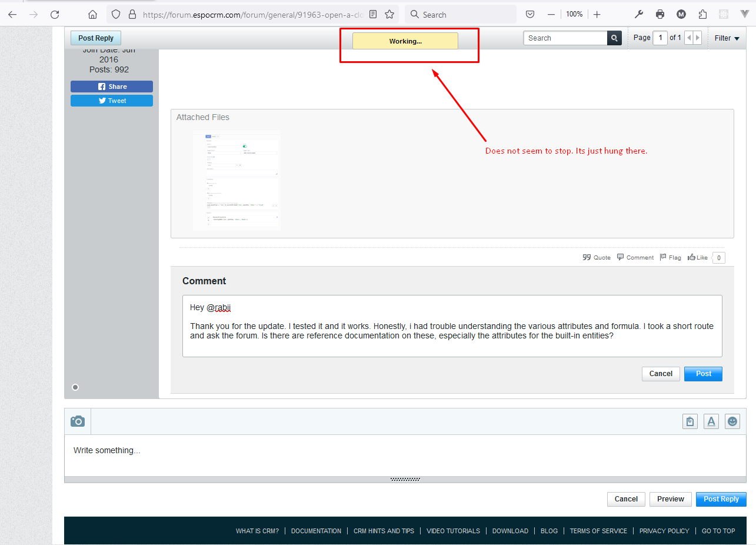756x545 pixels.
Task: Click the browser print icon
Action: click(x=660, y=15)
